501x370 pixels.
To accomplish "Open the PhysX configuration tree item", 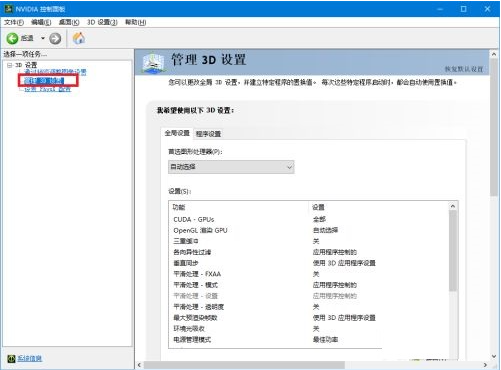I will [x=47, y=89].
